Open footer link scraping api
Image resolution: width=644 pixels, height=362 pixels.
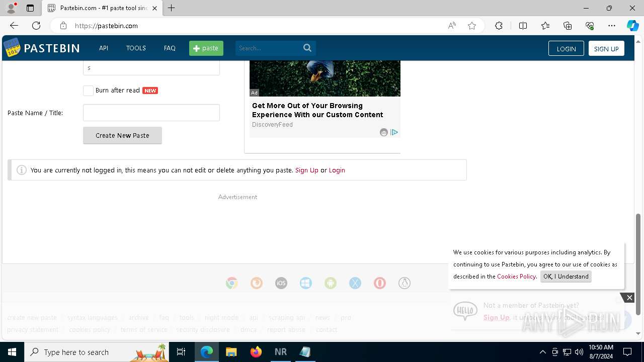coord(287,318)
